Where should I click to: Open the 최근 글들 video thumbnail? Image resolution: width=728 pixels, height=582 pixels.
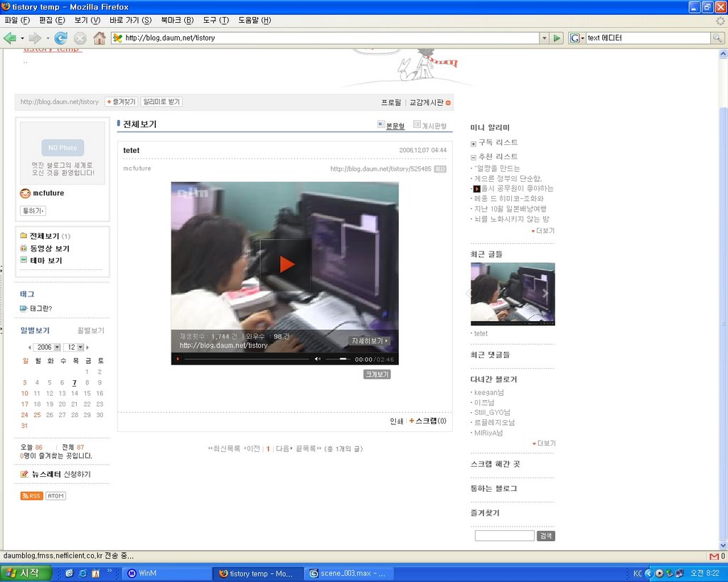pyautogui.click(x=513, y=294)
